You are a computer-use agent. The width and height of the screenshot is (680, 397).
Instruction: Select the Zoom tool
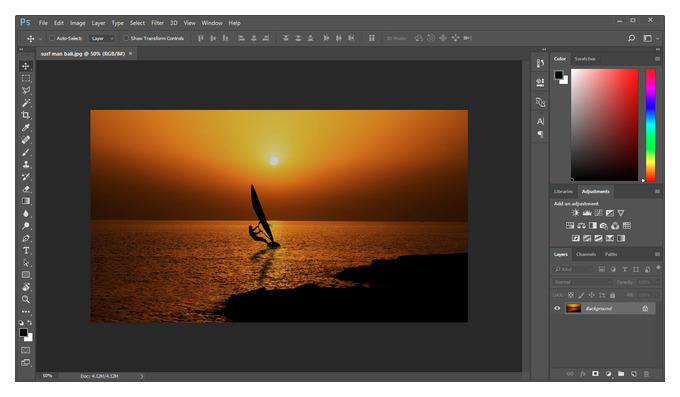coord(26,299)
